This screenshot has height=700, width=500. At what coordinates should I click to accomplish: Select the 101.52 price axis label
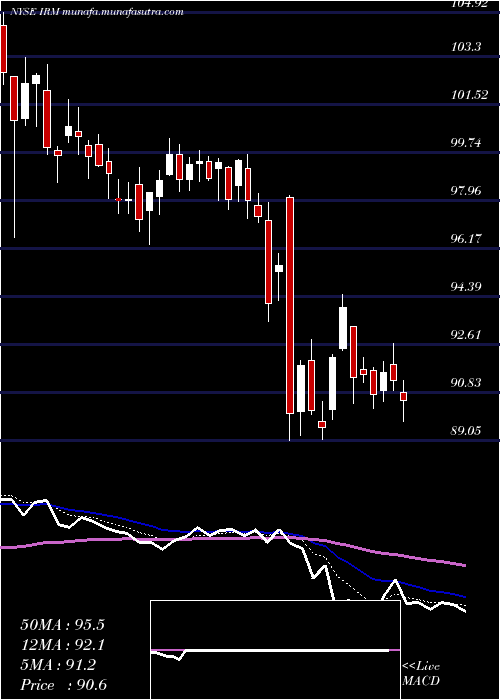[470, 95]
